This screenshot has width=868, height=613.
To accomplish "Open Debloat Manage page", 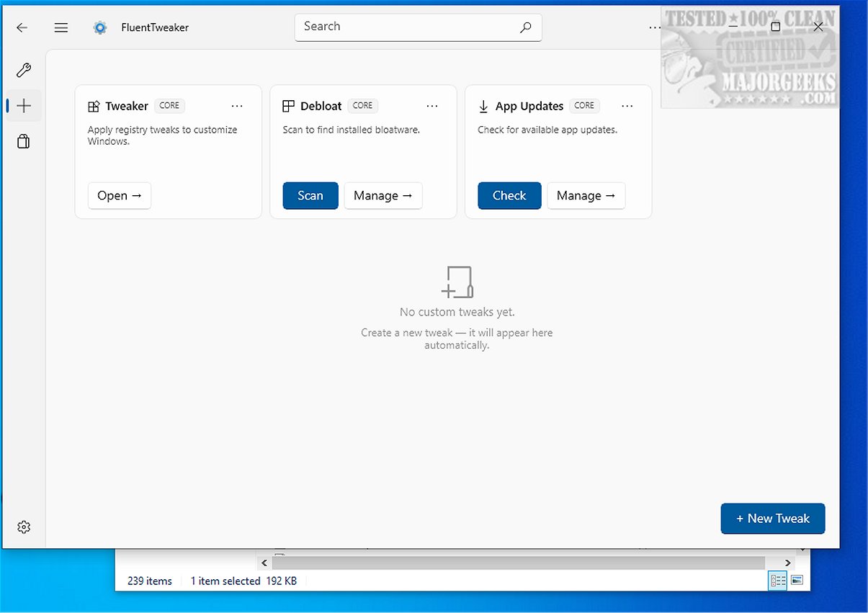I will pos(383,195).
